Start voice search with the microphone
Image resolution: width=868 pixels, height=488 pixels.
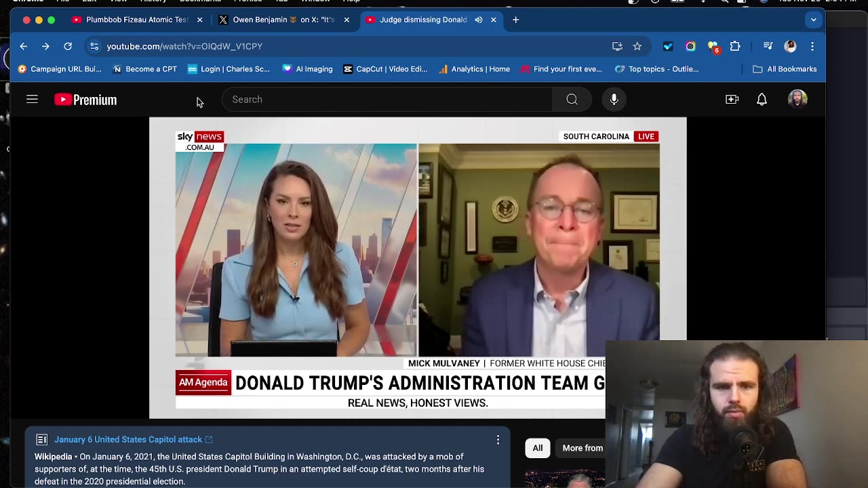click(614, 100)
